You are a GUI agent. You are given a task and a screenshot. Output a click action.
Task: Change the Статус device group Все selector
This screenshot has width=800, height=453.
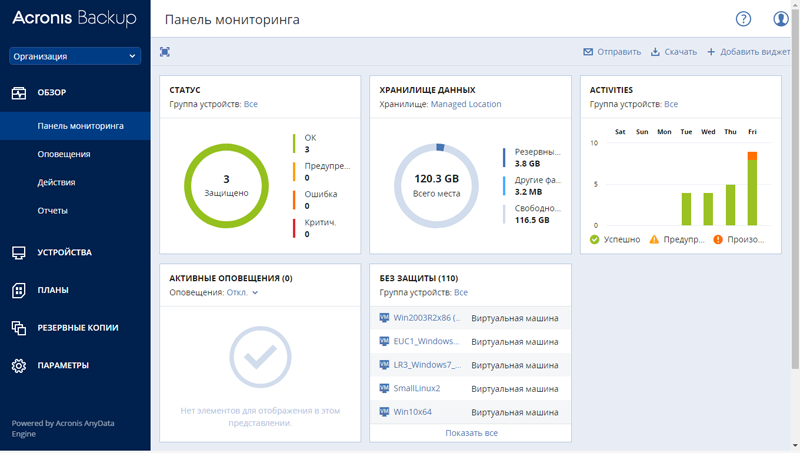coord(251,104)
